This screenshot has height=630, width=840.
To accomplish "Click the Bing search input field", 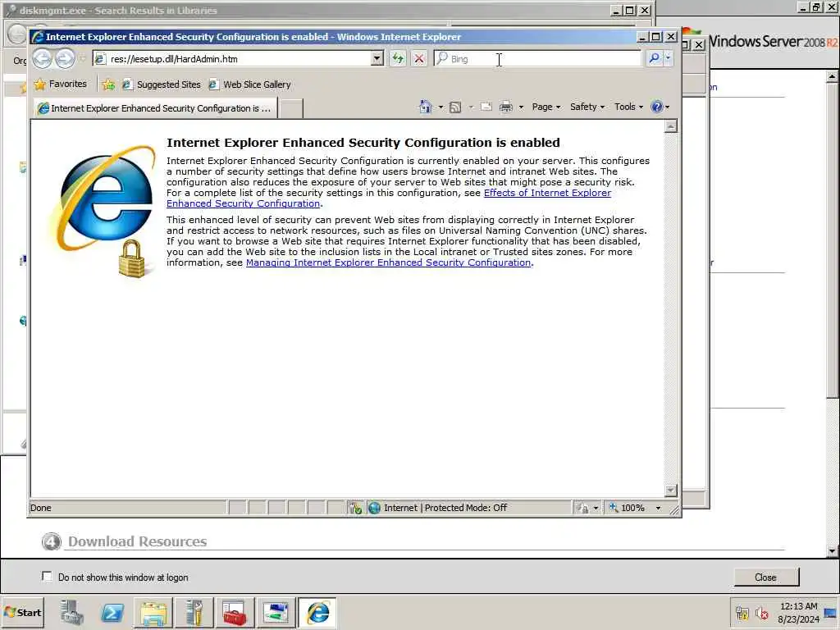I will (x=537, y=58).
